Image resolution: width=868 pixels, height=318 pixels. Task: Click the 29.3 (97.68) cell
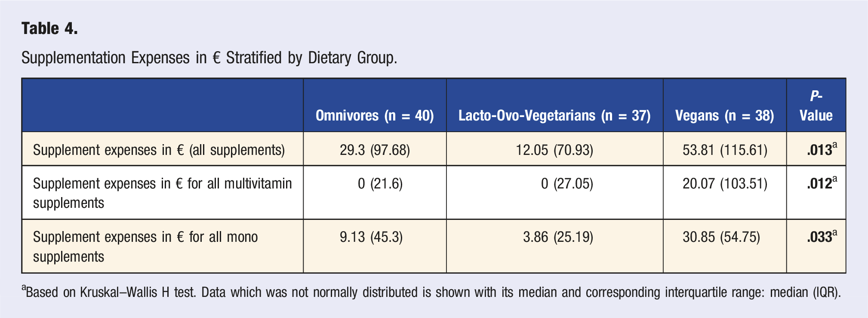[x=375, y=150]
